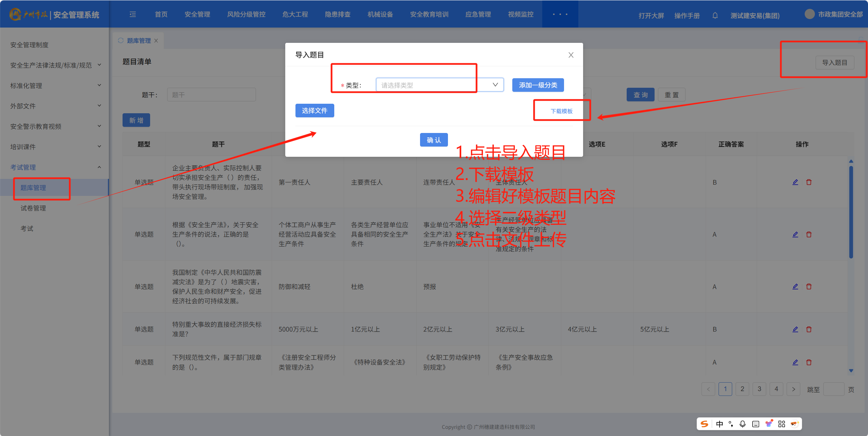
Task: Click the table vertical scrollbar
Action: point(851,213)
